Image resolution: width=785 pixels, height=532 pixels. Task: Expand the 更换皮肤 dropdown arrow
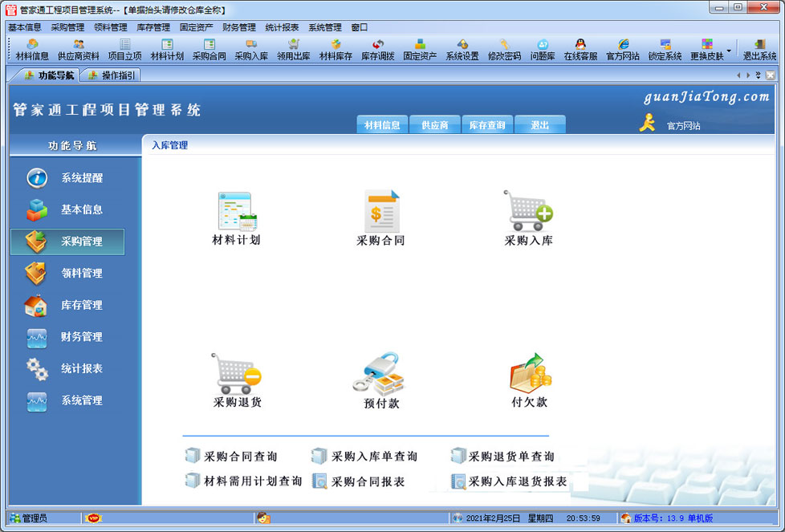pos(729,49)
